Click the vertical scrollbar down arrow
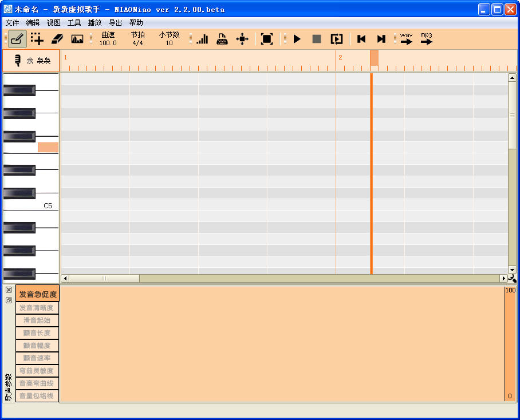 tap(512, 270)
